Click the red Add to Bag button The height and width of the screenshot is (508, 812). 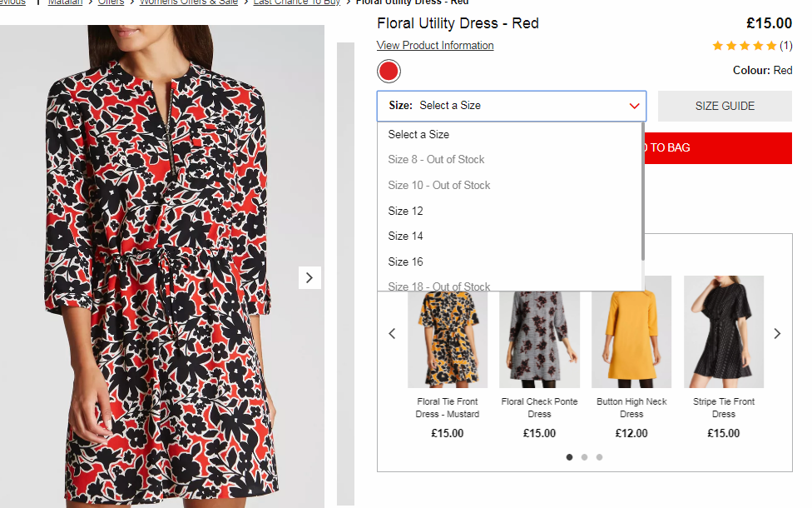[x=718, y=148]
